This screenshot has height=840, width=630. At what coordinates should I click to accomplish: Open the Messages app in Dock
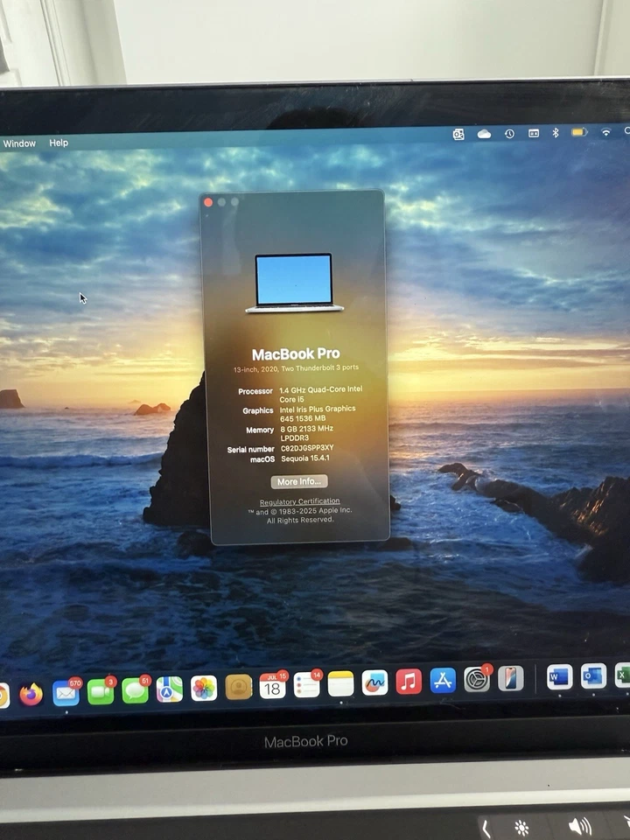click(136, 690)
